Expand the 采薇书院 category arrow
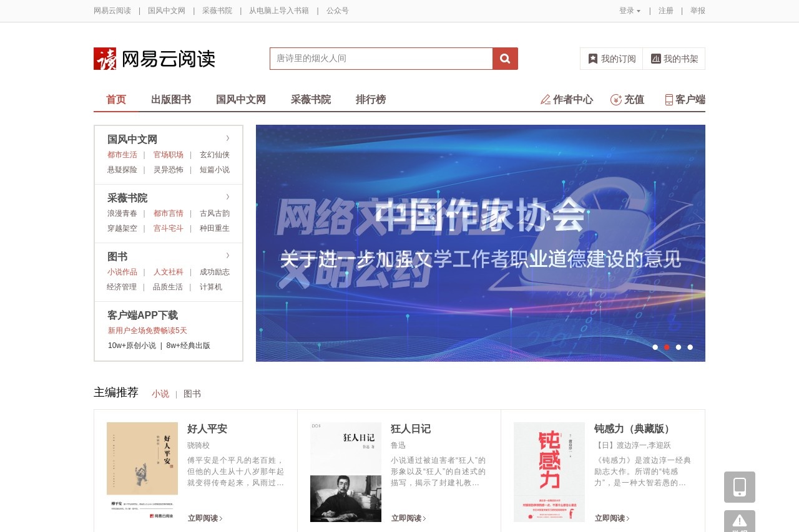This screenshot has height=532, width=799. coord(228,197)
